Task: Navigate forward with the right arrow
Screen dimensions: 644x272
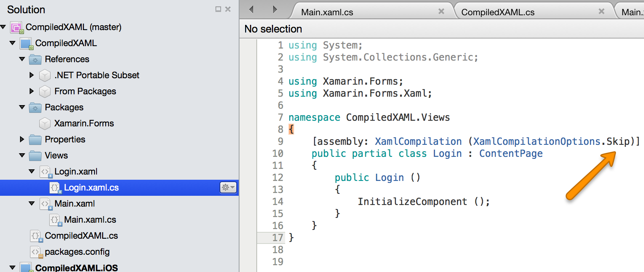Action: click(275, 9)
